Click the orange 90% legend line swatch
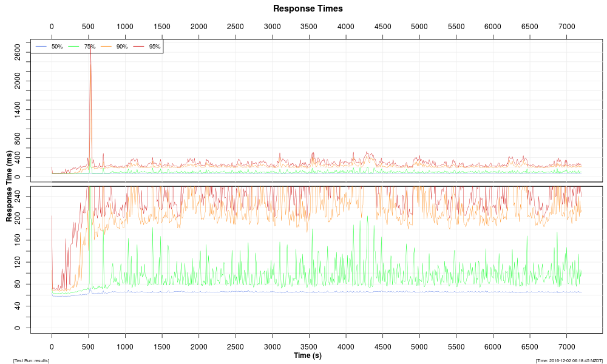Screen dimensions: 607x364 point(106,47)
